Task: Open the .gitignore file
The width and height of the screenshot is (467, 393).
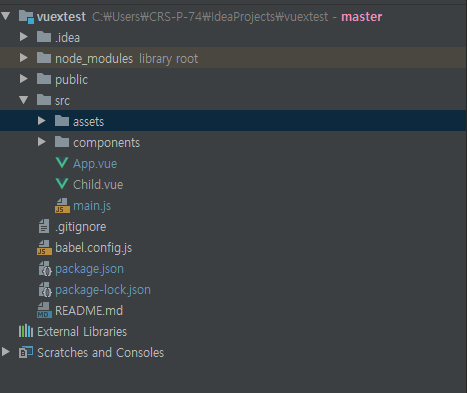Action: [81, 227]
